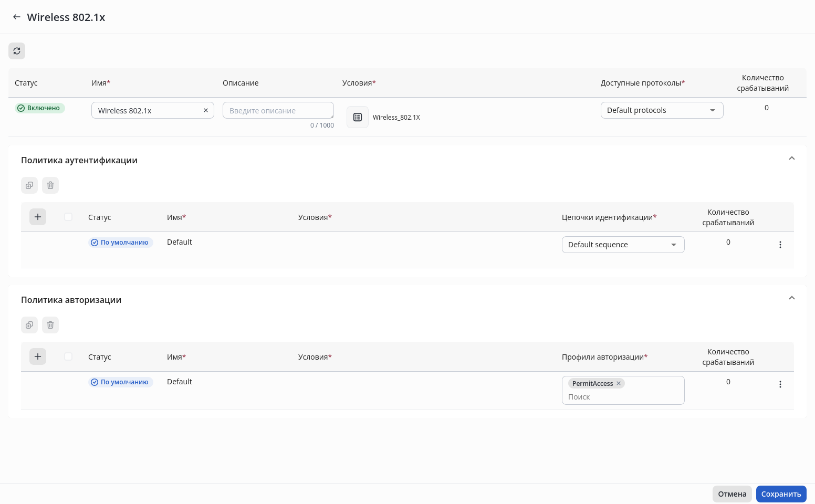
Task: Click the Сохранить button
Action: coord(781,494)
